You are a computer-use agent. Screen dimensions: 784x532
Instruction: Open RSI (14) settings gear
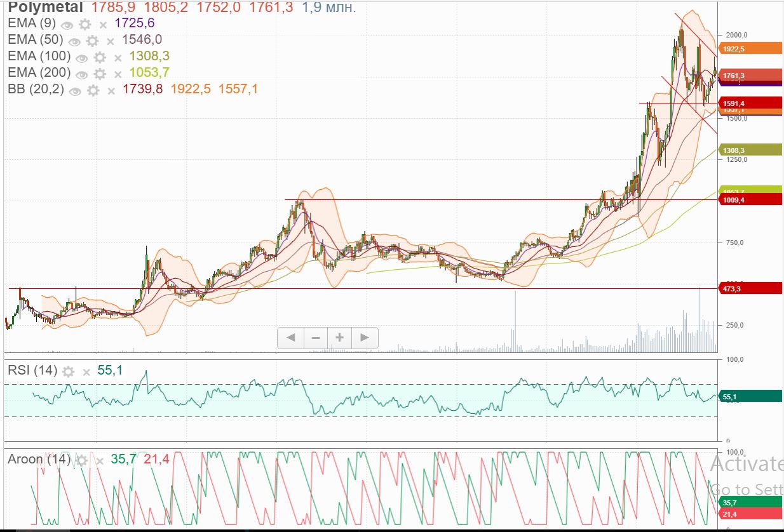[x=69, y=371]
